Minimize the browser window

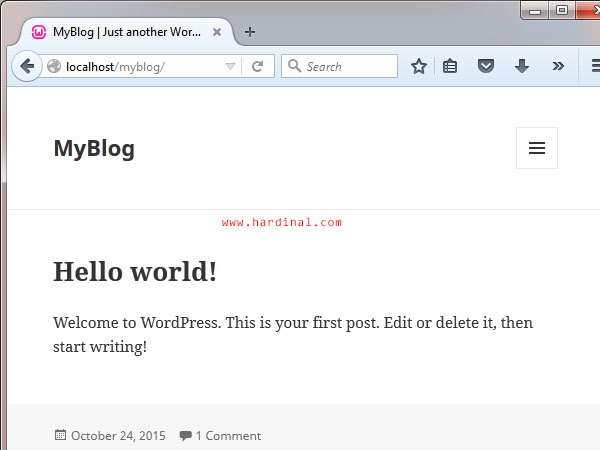click(535, 10)
